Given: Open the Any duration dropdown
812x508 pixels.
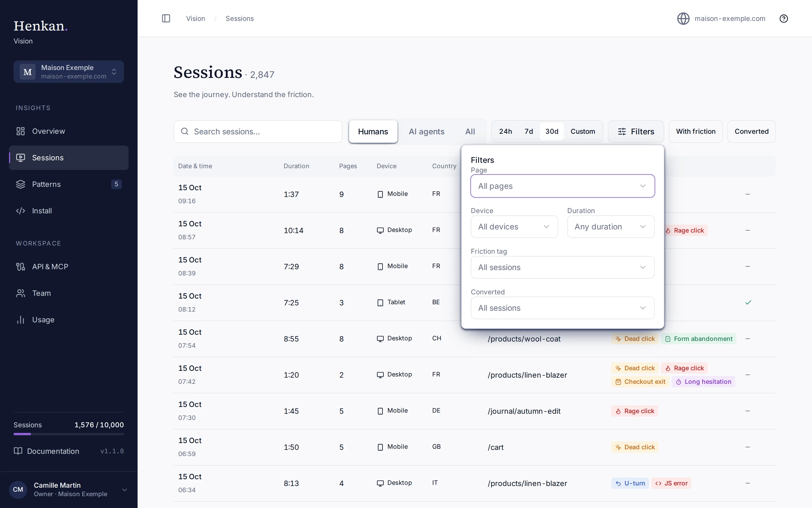Looking at the screenshot, I should tap(611, 226).
